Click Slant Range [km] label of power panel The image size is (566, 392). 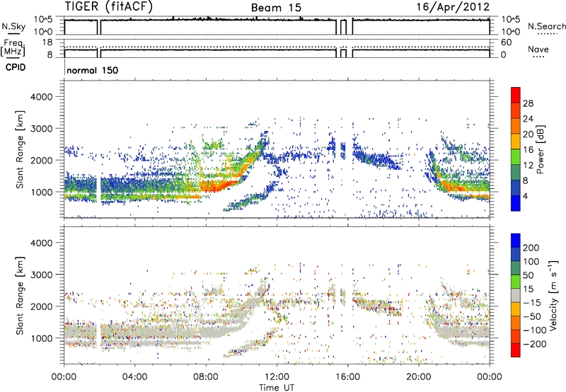[x=20, y=149]
